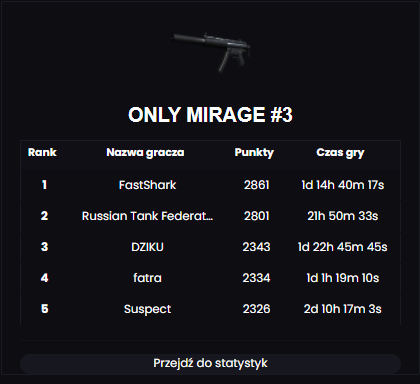Image resolution: width=420 pixels, height=384 pixels.
Task: Sort by the Czas gry column header
Action: 340,153
